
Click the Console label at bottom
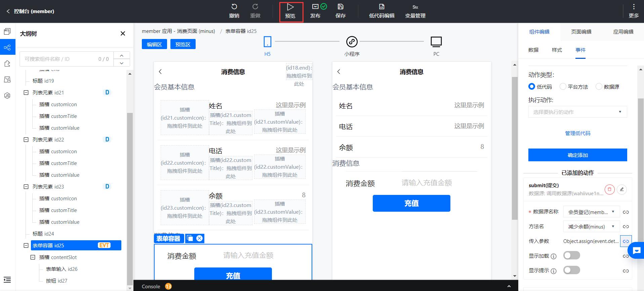(x=151, y=286)
